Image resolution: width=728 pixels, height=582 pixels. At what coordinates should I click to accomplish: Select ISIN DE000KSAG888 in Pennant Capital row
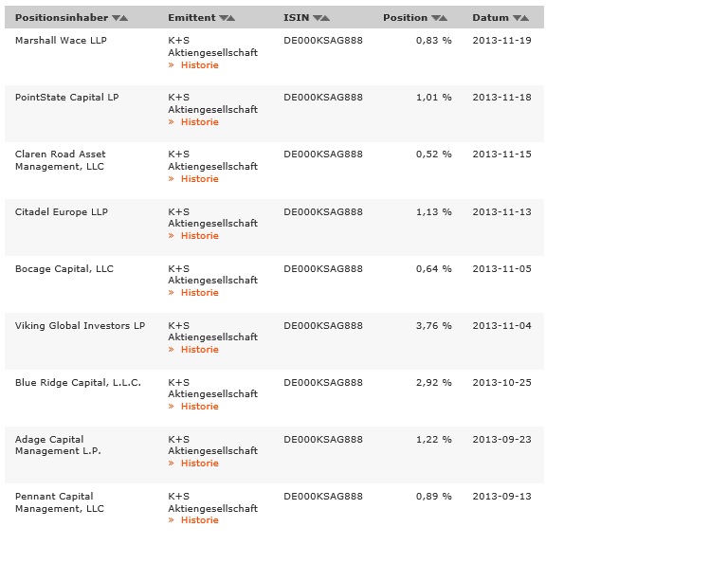[x=323, y=496]
